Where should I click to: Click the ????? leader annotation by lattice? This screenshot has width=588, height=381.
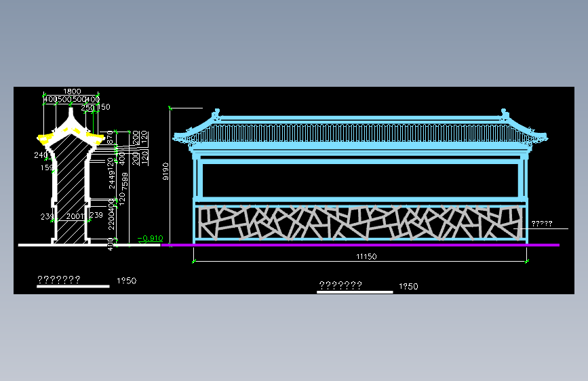542,224
